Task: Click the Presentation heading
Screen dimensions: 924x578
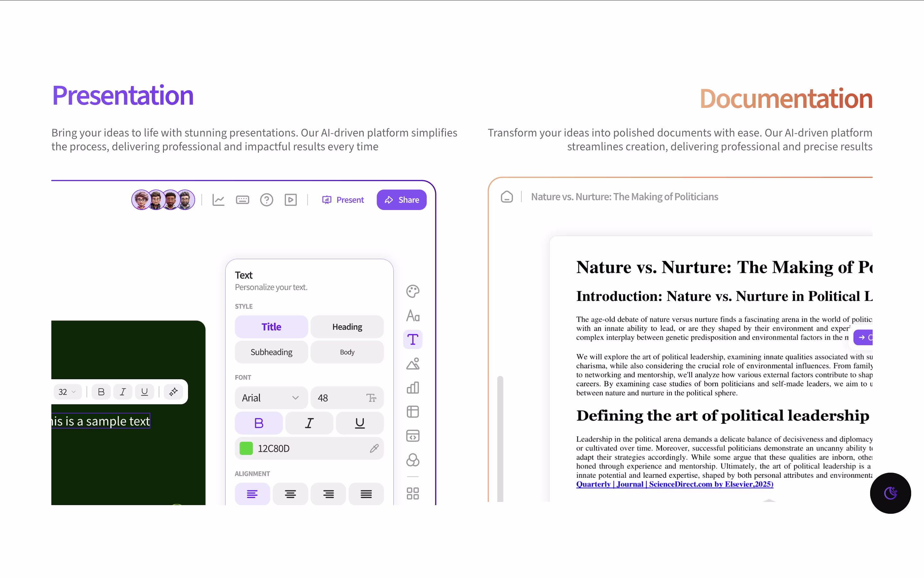Action: point(123,96)
